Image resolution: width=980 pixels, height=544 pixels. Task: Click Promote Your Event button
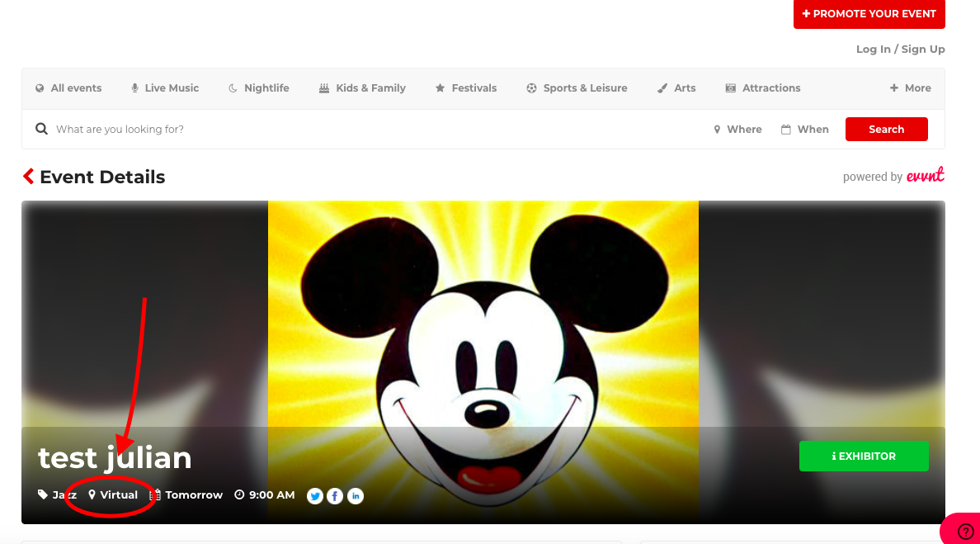[869, 14]
